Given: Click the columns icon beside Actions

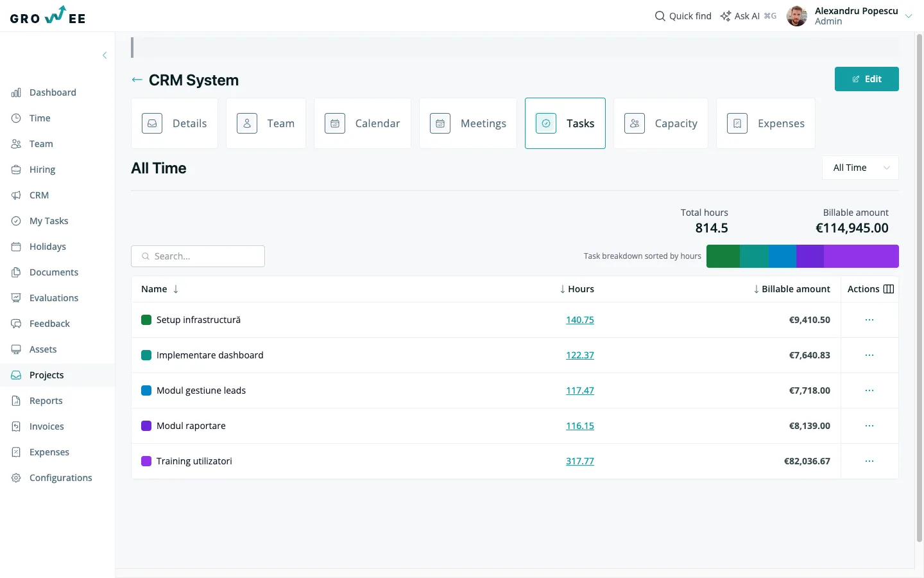Looking at the screenshot, I should click(889, 289).
